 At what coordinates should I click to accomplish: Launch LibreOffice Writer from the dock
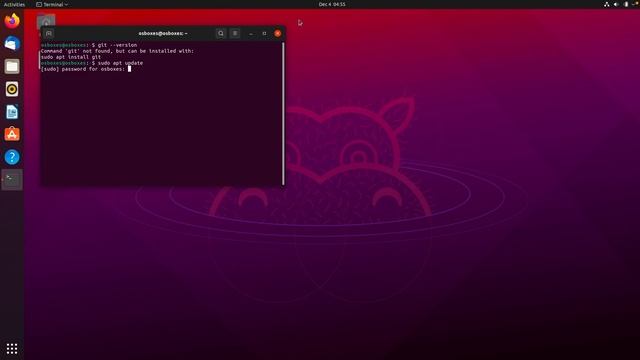coord(12,111)
